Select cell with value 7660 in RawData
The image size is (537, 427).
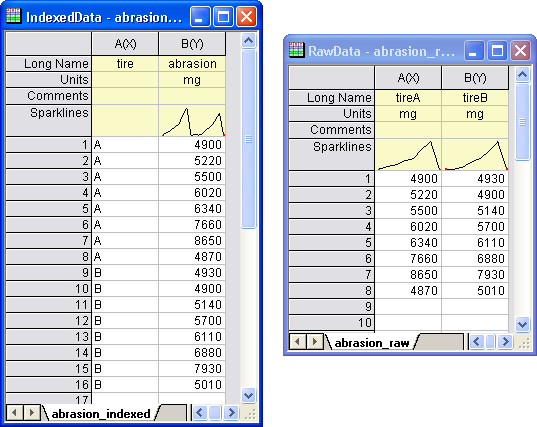click(408, 259)
